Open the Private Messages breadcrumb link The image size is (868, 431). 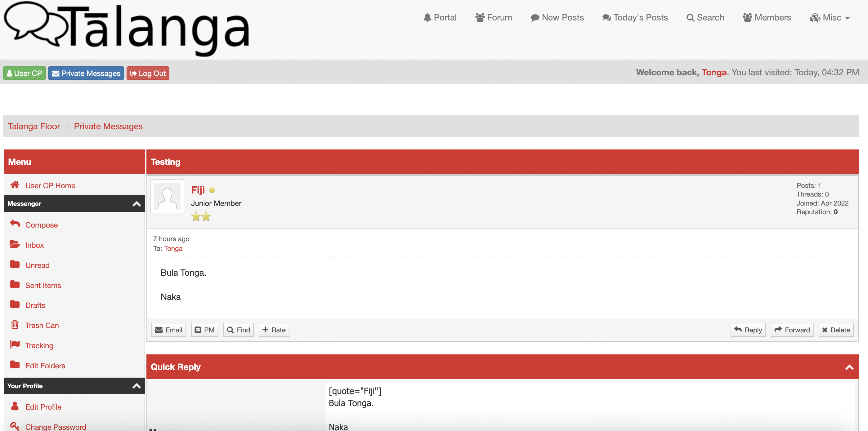coord(108,126)
